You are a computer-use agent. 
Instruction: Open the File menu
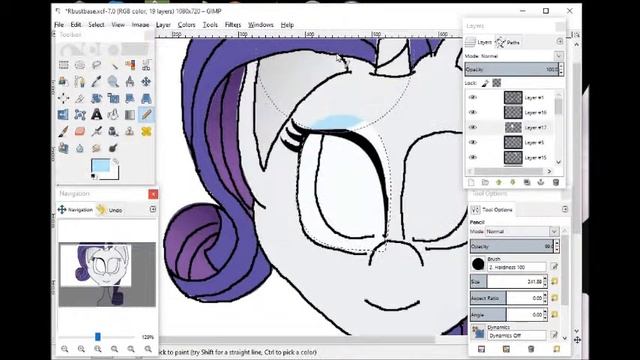coord(59,25)
